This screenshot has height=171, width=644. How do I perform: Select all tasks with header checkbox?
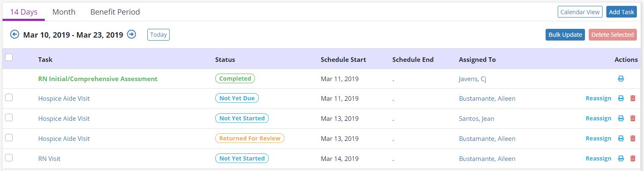tap(8, 58)
